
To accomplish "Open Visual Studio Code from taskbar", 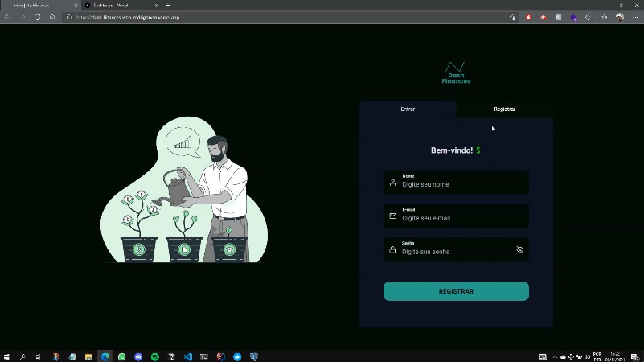I will pos(188,356).
